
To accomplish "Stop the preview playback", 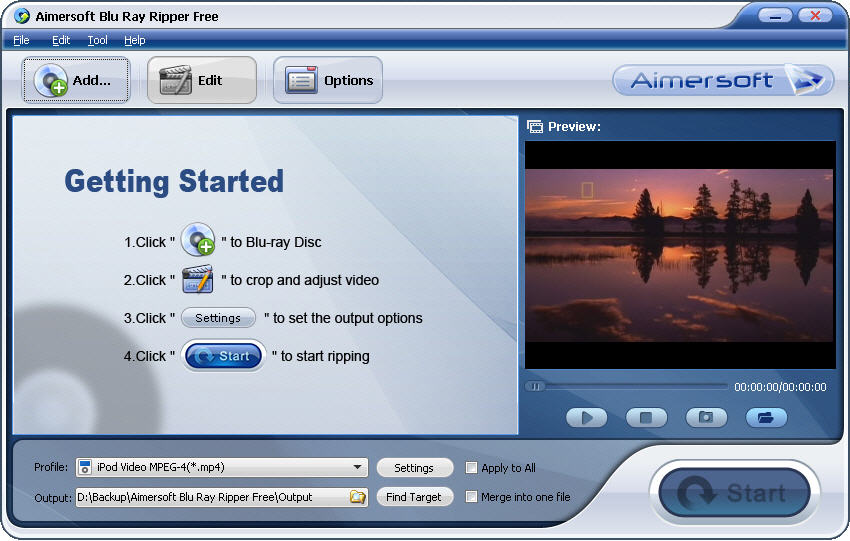I will tap(646, 417).
